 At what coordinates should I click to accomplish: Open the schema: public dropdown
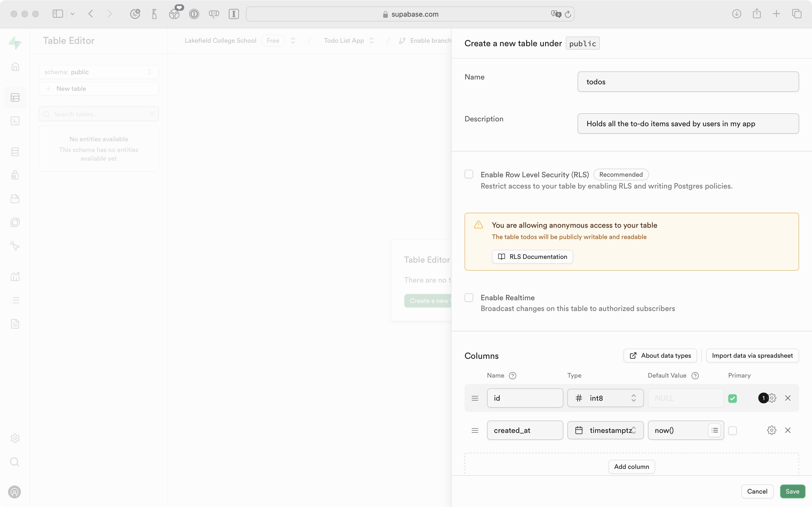(99, 72)
